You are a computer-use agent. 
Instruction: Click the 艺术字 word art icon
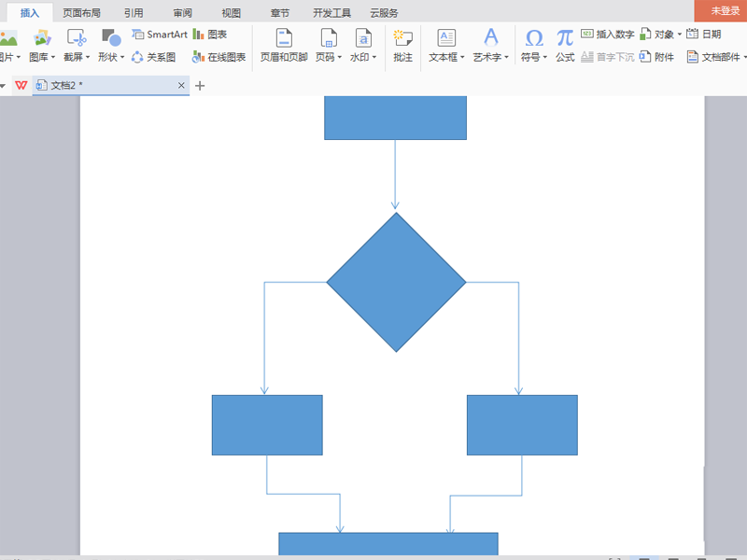point(491,37)
